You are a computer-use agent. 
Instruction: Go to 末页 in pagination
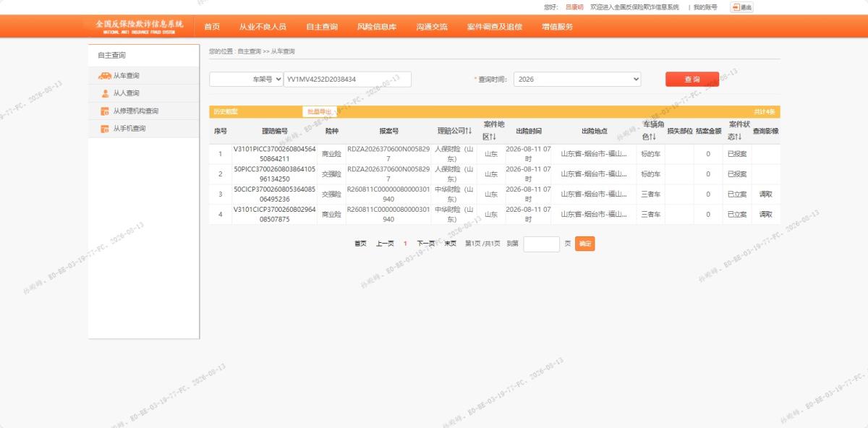coord(450,244)
